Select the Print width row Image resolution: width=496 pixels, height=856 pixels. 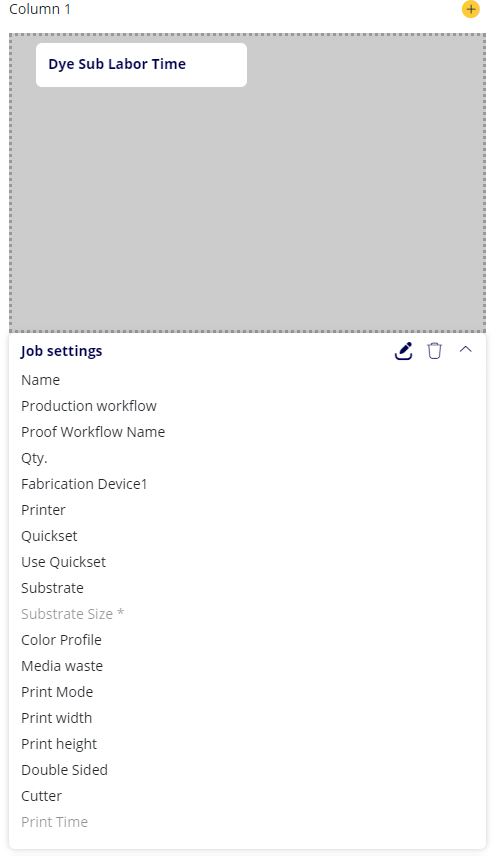coord(56,718)
